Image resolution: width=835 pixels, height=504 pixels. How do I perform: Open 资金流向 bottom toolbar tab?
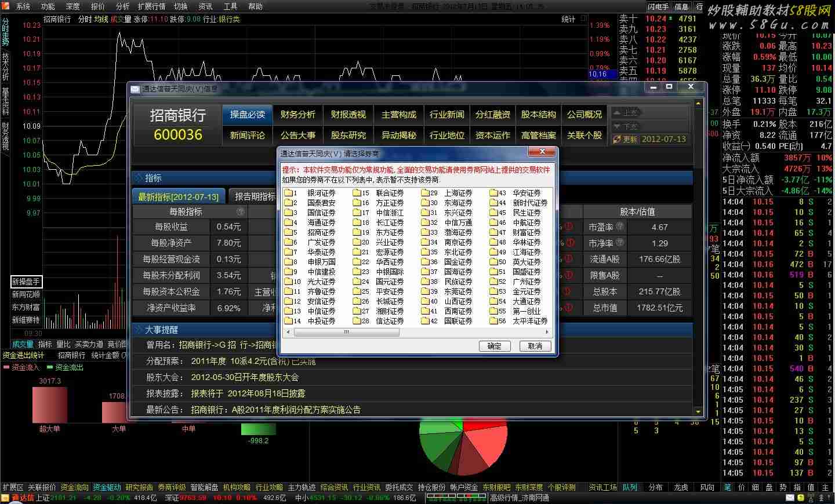point(75,487)
